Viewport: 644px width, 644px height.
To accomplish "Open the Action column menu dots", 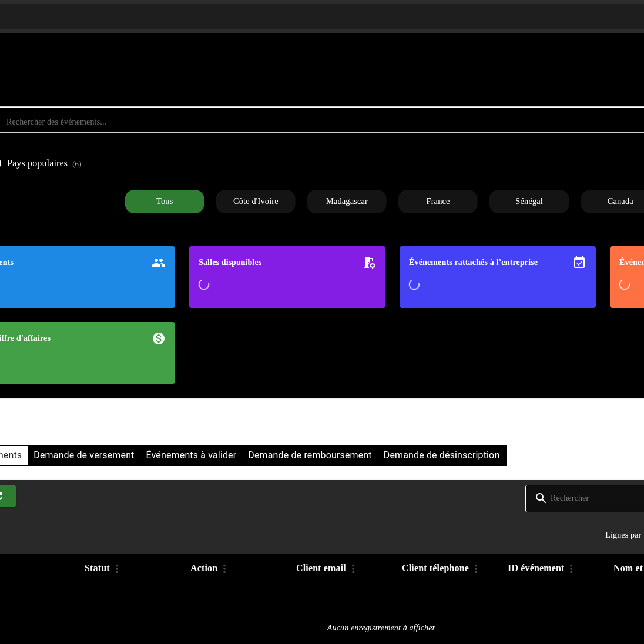I will pyautogui.click(x=224, y=569).
